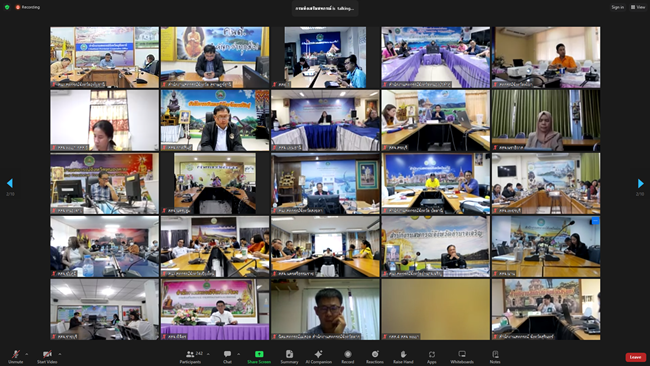Open the Apps panel
The width and height of the screenshot is (650, 366).
[432, 357]
